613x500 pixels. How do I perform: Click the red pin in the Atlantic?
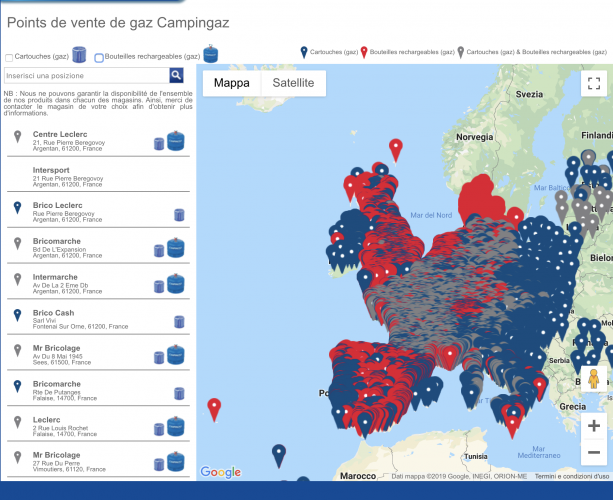214,408
